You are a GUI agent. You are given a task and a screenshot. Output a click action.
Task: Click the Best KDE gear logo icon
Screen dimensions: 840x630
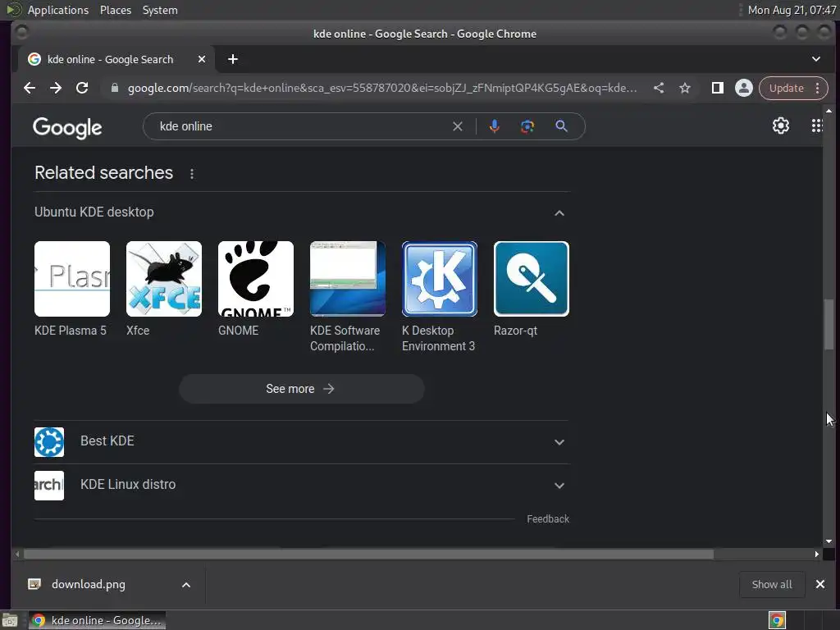[49, 442]
